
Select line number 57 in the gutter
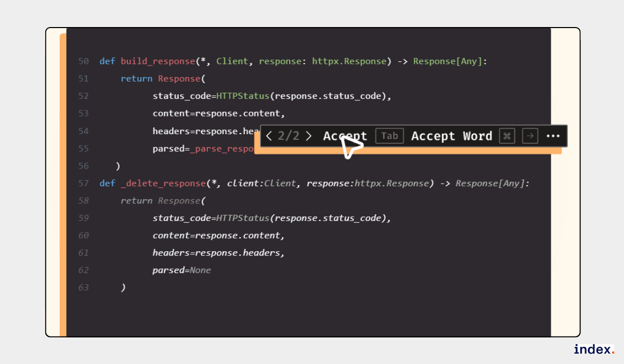pos(83,183)
